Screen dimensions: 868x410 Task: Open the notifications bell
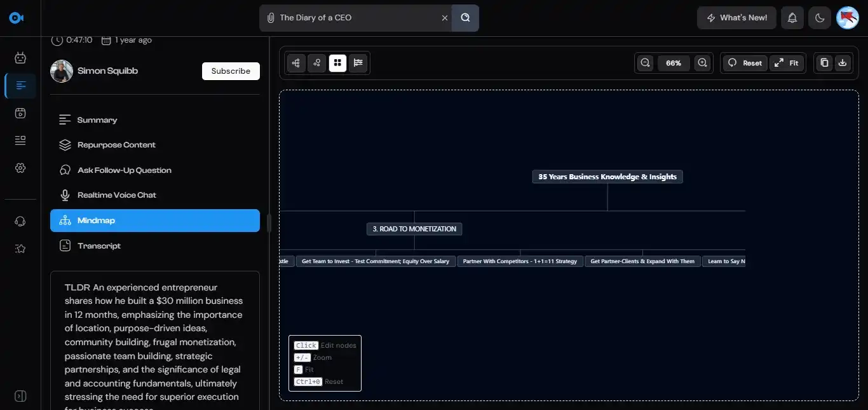(x=792, y=18)
